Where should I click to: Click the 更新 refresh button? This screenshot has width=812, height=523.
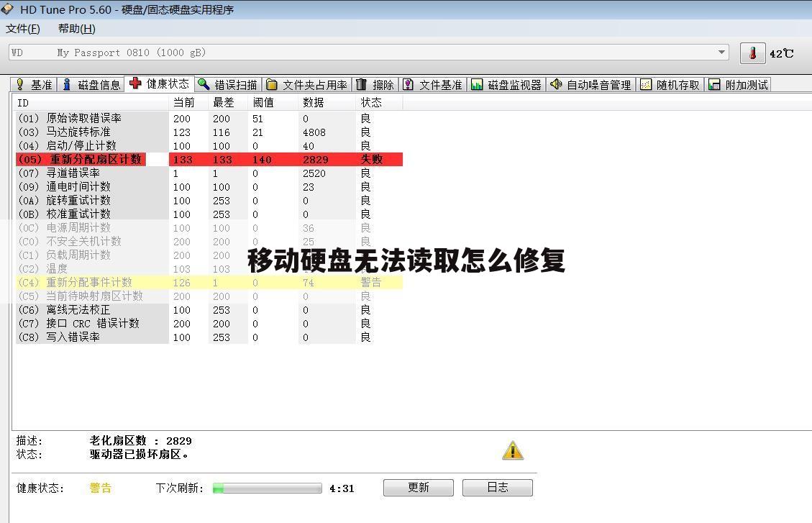418,487
